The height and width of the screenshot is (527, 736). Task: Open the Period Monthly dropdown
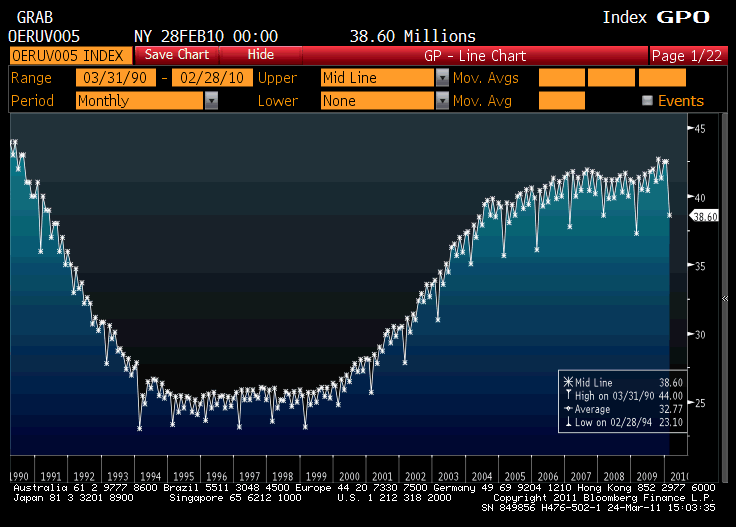pyautogui.click(x=211, y=101)
